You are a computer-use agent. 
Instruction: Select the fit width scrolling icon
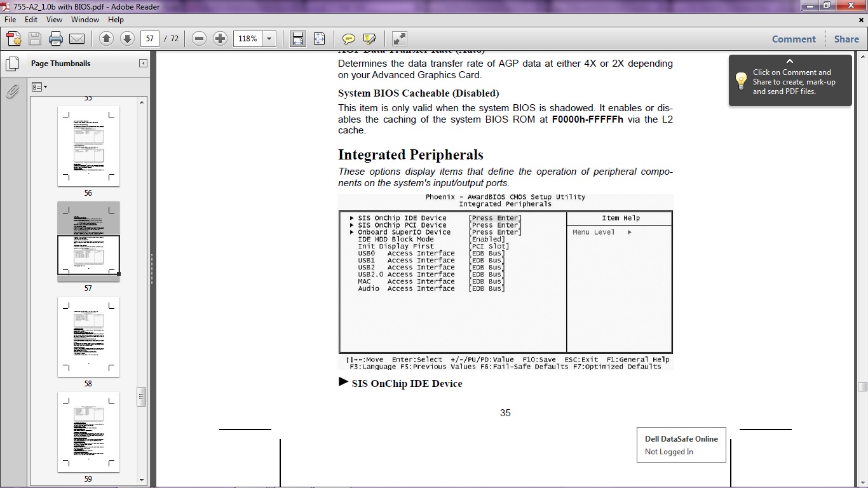[x=297, y=39]
